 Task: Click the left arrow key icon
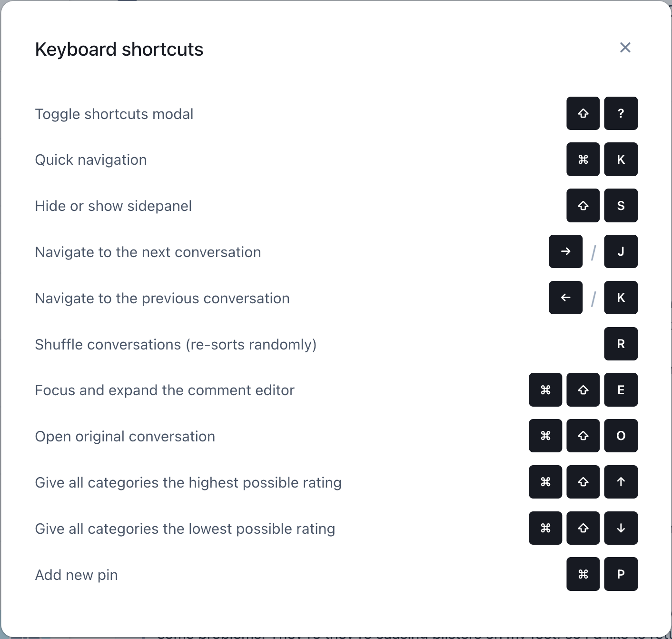(565, 298)
